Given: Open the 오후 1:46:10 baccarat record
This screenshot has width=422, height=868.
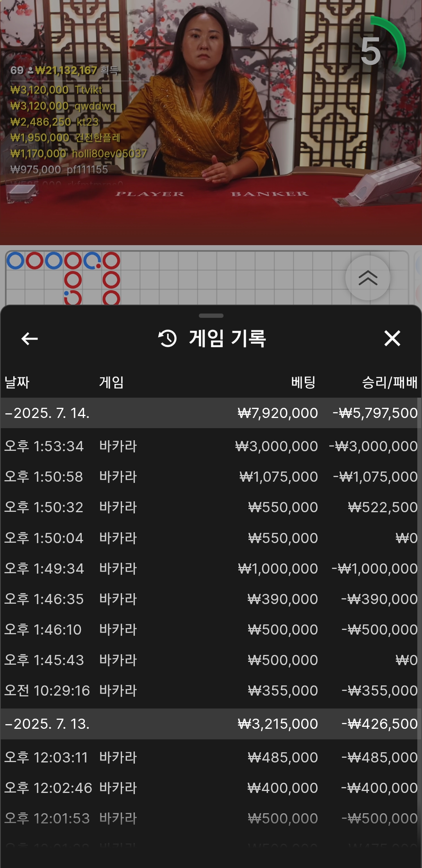Looking at the screenshot, I should 211,629.
